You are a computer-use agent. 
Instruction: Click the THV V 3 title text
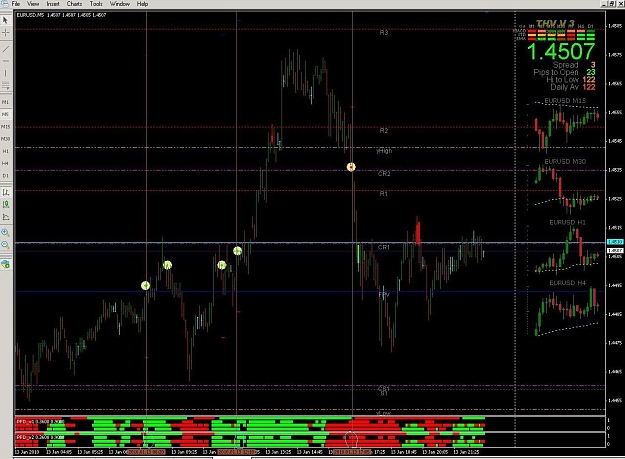point(555,24)
